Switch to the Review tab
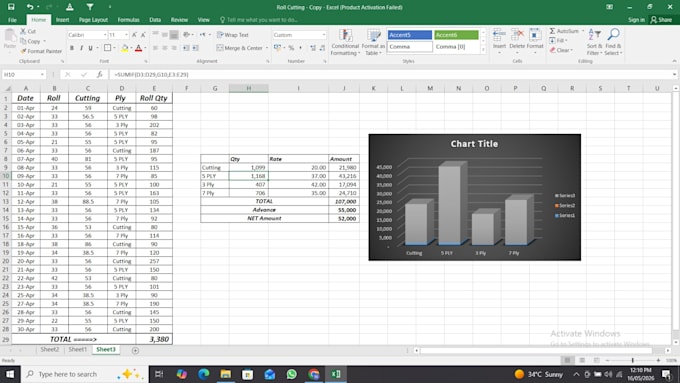 [x=179, y=20]
